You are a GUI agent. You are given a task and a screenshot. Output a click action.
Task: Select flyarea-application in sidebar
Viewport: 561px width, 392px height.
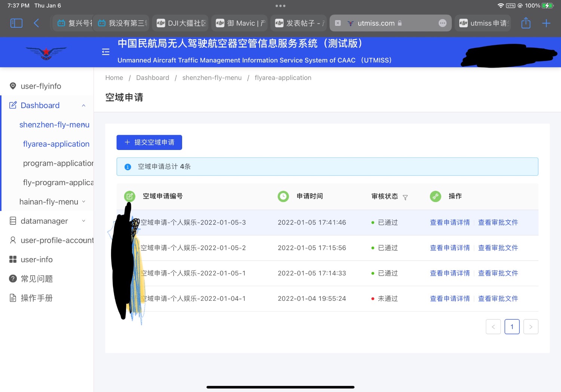(56, 144)
